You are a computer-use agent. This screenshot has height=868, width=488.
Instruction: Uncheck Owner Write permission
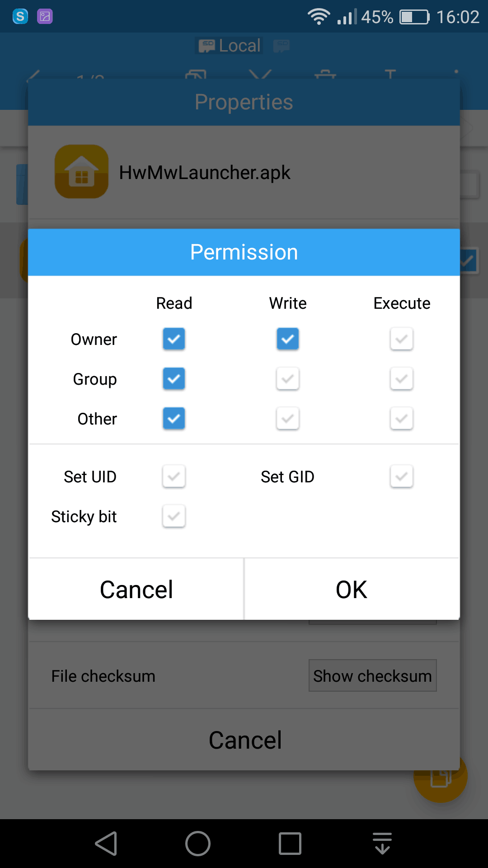click(288, 339)
